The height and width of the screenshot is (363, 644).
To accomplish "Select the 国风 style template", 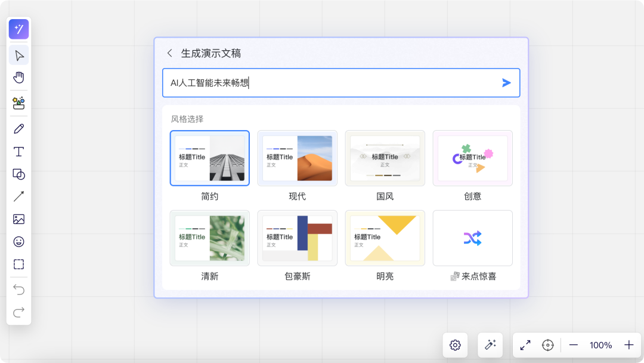I will click(x=385, y=158).
